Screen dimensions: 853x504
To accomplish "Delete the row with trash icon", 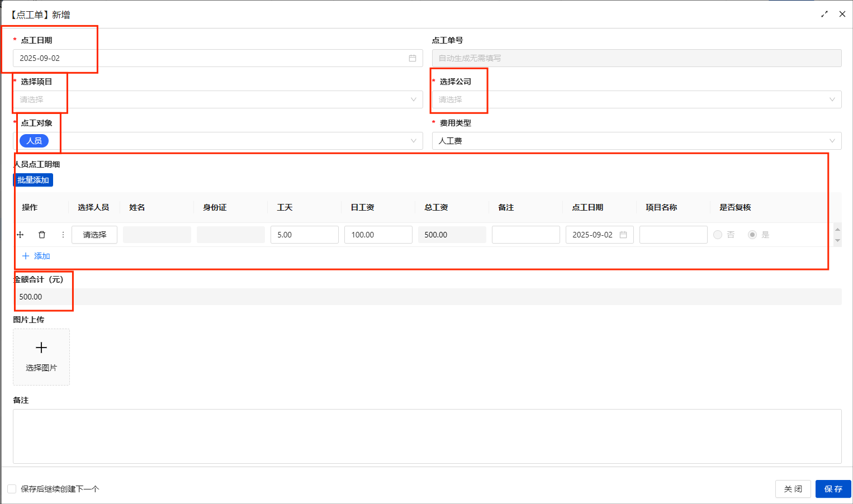I will [42, 235].
